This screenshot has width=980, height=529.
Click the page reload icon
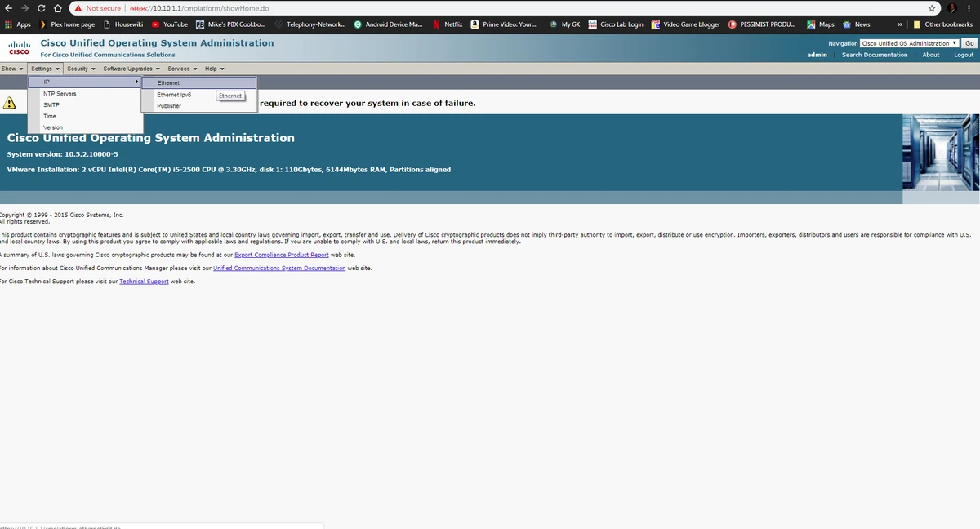click(x=41, y=8)
